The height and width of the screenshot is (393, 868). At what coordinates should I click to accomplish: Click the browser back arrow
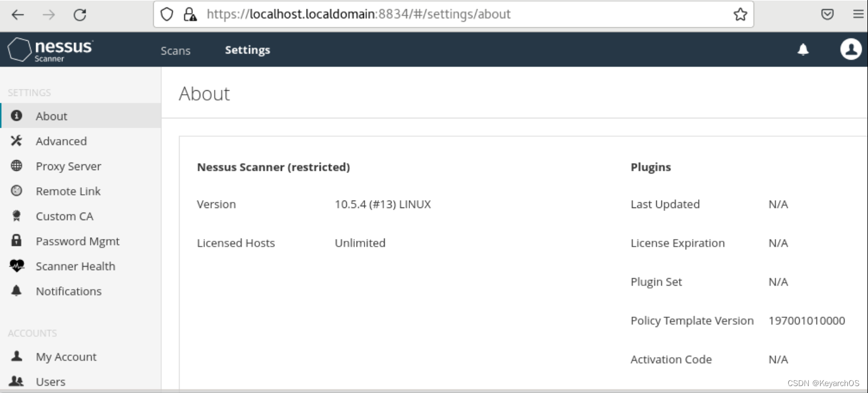[x=18, y=15]
